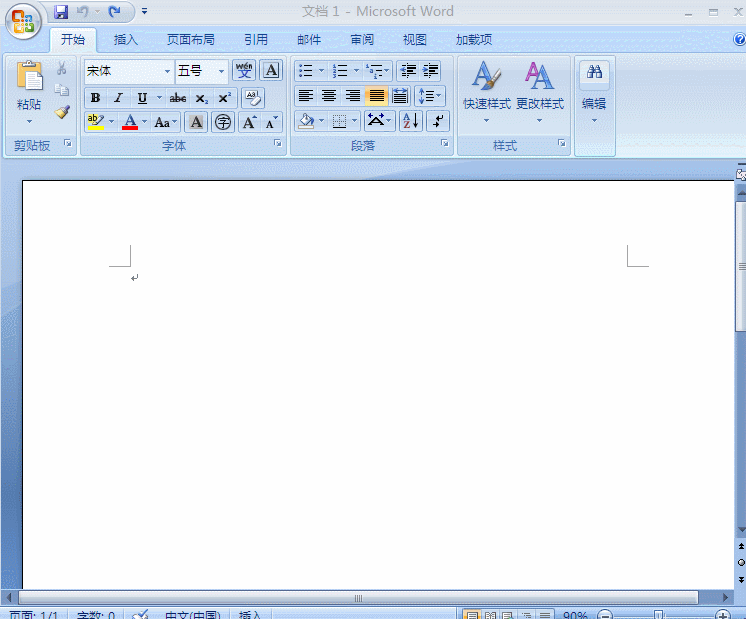Align text left
Screen dimensions: 746x619
click(x=305, y=96)
